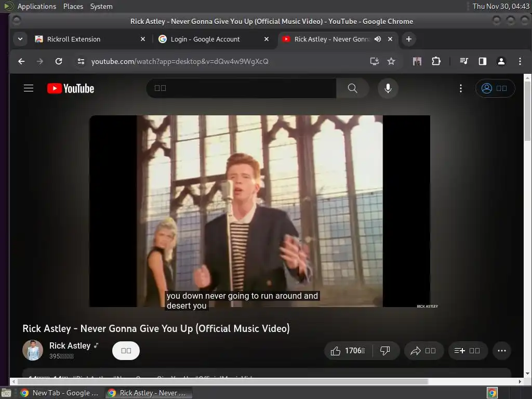Pause the Rick Astley video player
Screen dimensions: 532x399
pos(260,211)
